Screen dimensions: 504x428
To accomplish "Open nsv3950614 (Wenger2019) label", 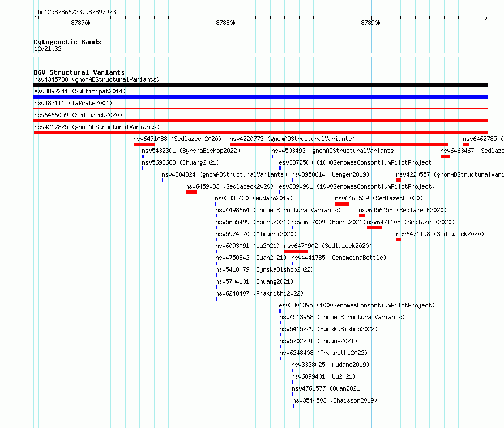I will (330, 174).
